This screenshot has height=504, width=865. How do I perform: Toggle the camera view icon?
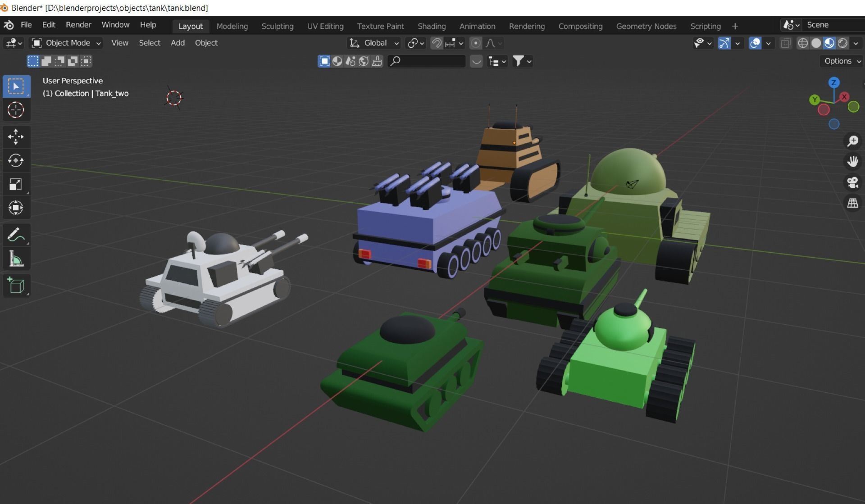(x=852, y=182)
